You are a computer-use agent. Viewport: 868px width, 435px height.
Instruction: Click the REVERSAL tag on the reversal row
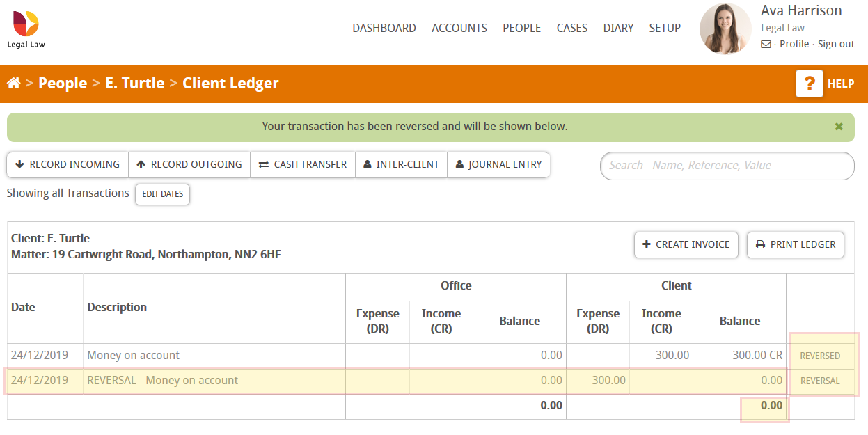821,381
